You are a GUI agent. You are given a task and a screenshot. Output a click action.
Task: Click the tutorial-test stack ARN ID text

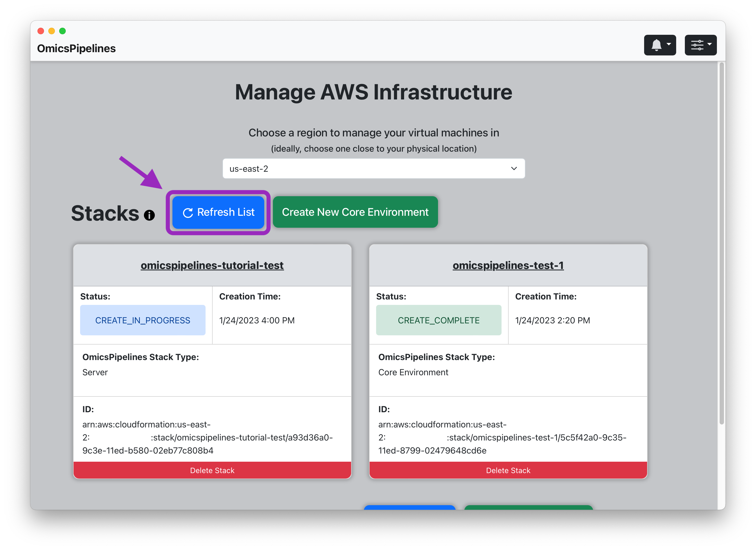click(208, 437)
